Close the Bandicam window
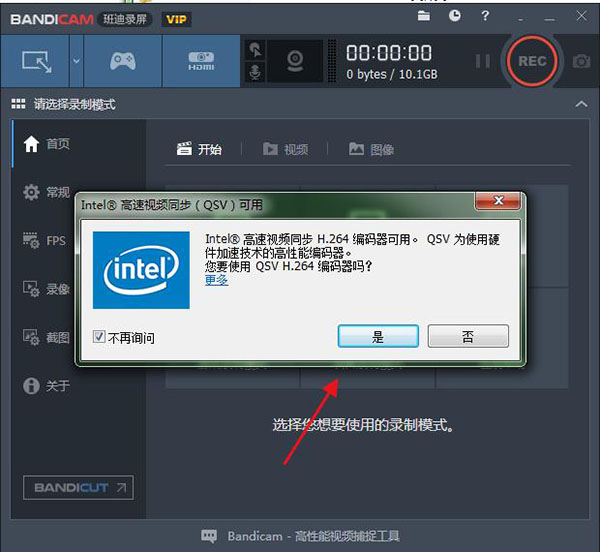The height and width of the screenshot is (552, 600). click(582, 16)
